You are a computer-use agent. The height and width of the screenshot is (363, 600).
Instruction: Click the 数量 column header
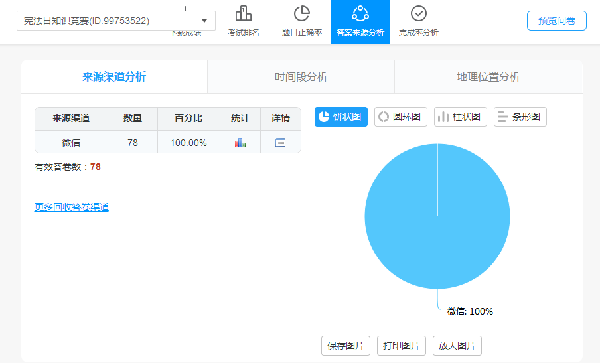tap(132, 118)
